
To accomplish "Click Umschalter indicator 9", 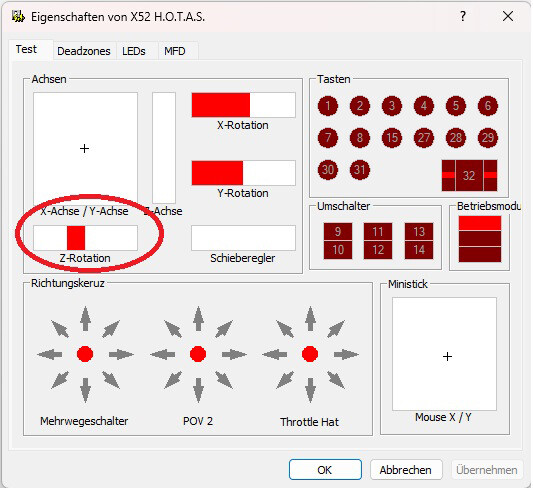I will coord(338,232).
